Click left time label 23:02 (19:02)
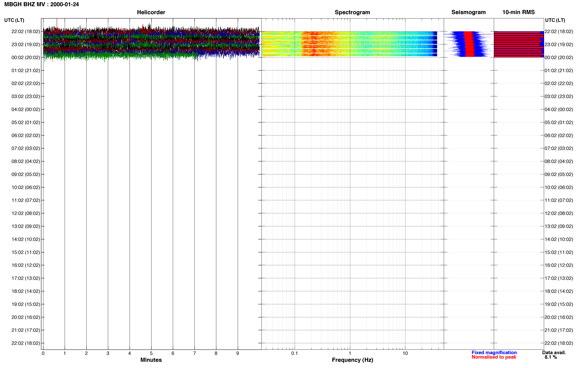This screenshot has height=368, width=588. (26, 45)
